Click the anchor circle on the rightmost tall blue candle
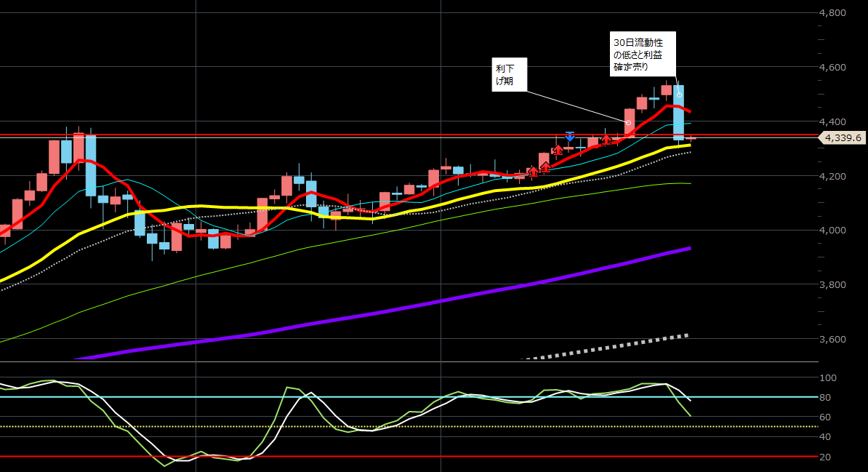This screenshot has height=472, width=868. (679, 95)
